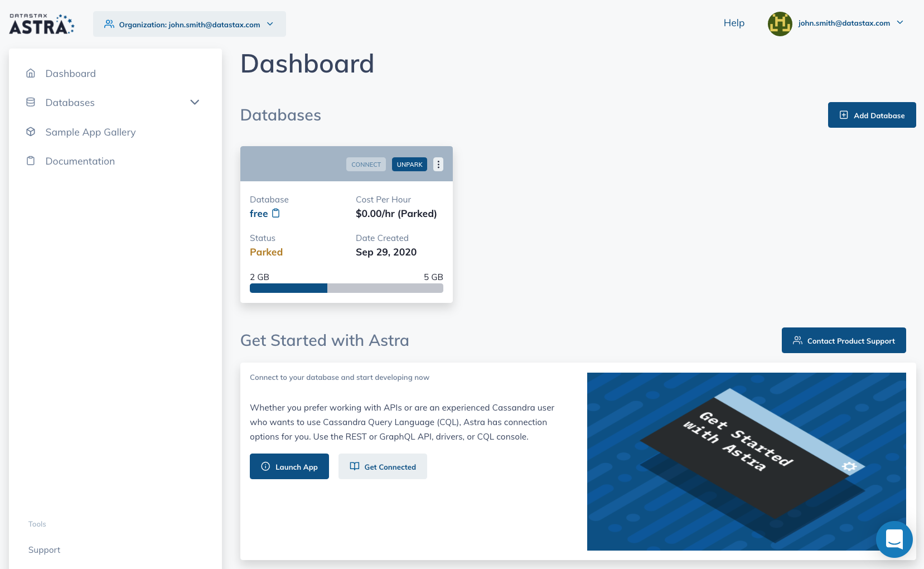Open the database card three-dot menu

point(438,165)
